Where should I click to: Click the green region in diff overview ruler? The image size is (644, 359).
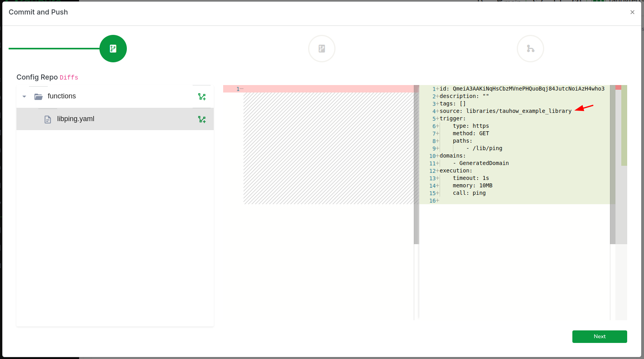[x=624, y=125]
